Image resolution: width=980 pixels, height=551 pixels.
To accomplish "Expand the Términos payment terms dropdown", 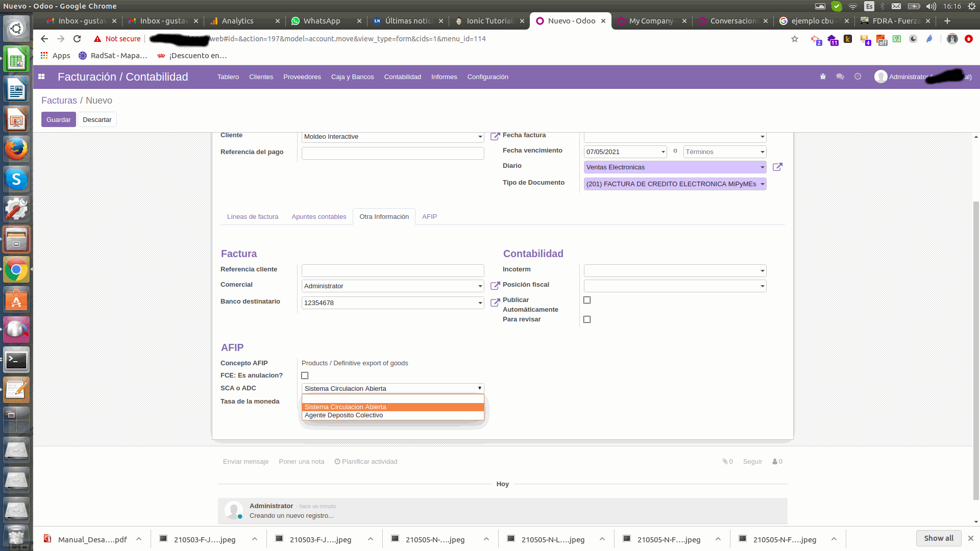I will point(762,152).
